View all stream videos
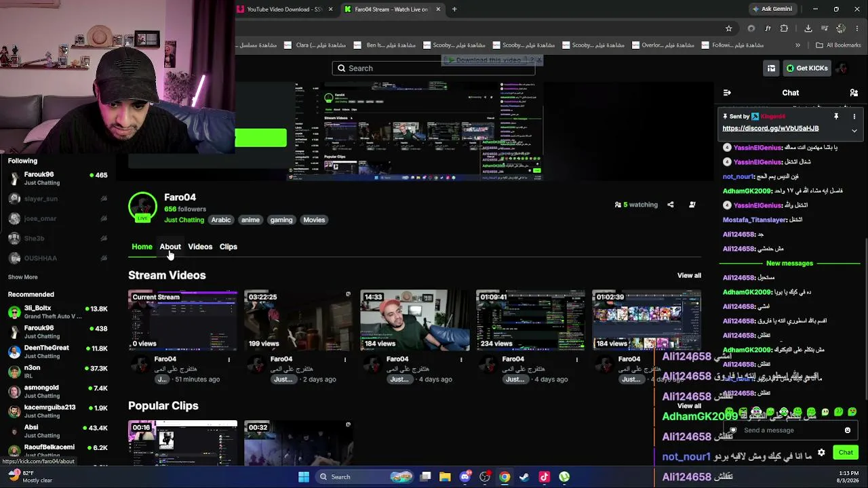Image resolution: width=868 pixels, height=488 pixels. pos(689,275)
